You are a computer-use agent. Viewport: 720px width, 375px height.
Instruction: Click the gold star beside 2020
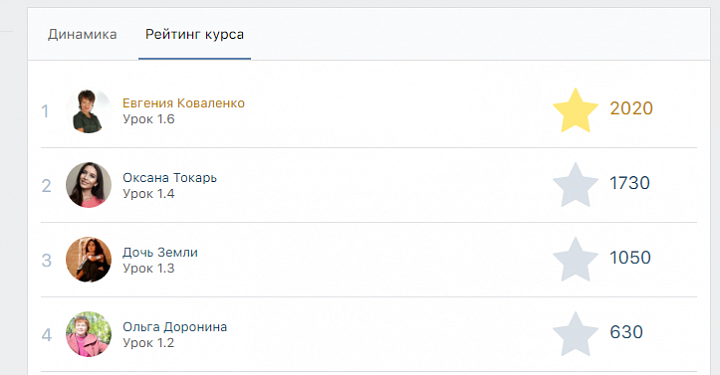coord(575,111)
